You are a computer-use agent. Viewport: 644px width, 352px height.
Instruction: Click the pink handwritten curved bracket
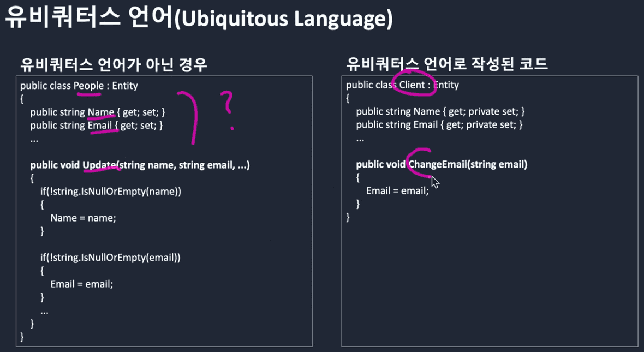[x=189, y=117]
